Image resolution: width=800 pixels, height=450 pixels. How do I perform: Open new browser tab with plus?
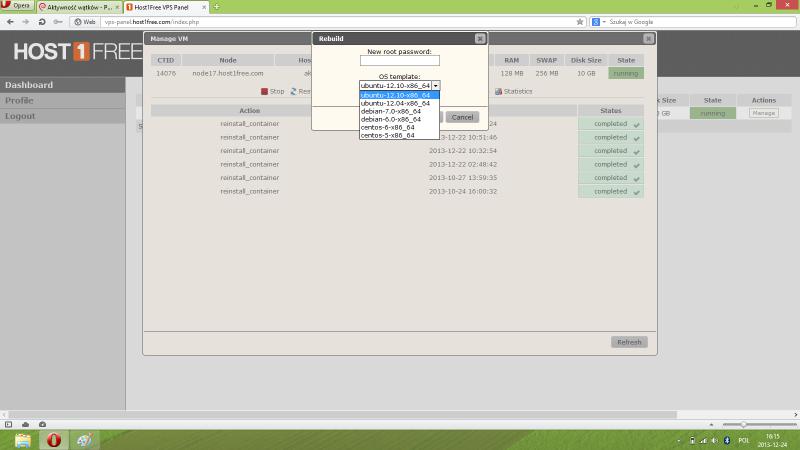[x=217, y=7]
